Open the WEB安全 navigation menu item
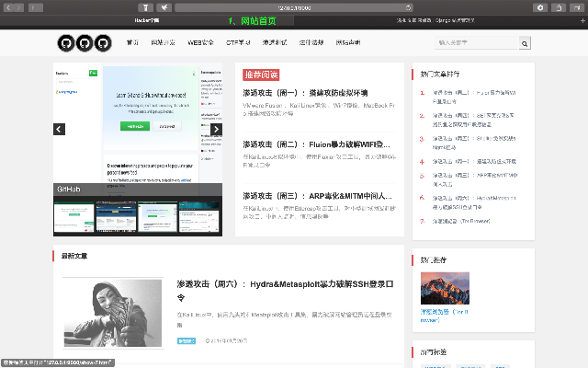588x368 pixels. click(200, 42)
